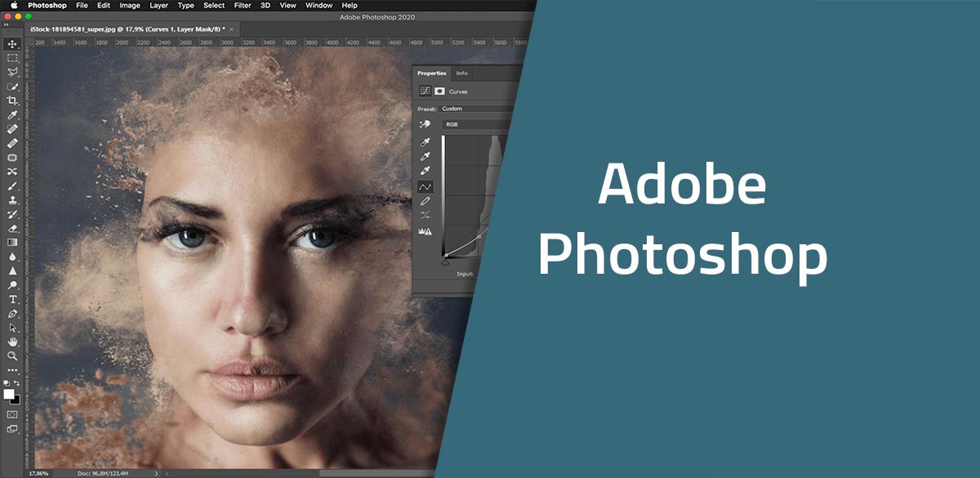This screenshot has width=980, height=478.
Task: Change the screen mode
Action: coord(12,428)
